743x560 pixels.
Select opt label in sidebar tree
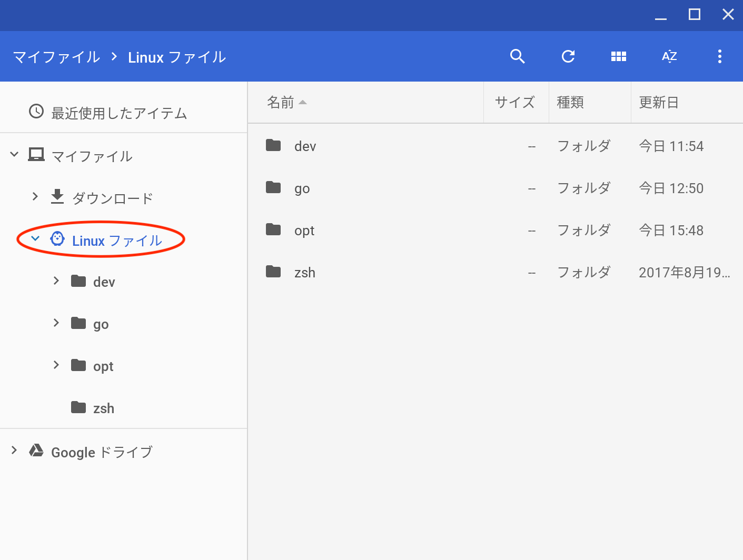point(103,367)
